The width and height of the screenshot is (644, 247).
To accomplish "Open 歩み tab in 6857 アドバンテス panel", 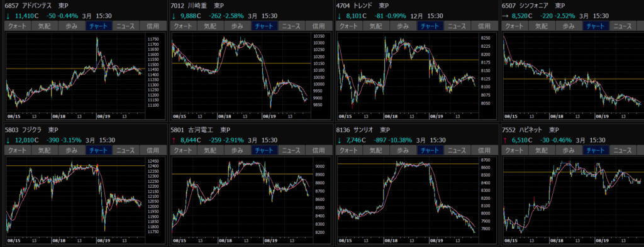I will click(x=72, y=26).
